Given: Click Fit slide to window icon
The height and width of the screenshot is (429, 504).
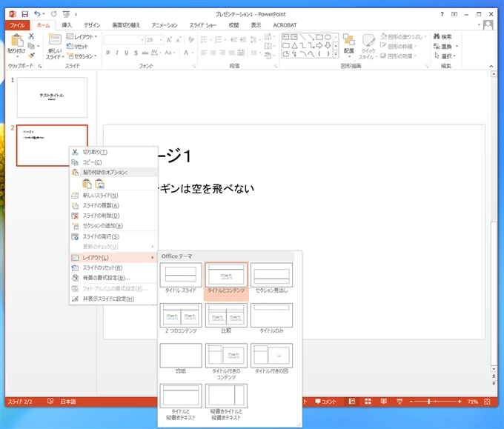Looking at the screenshot, I should (x=487, y=402).
